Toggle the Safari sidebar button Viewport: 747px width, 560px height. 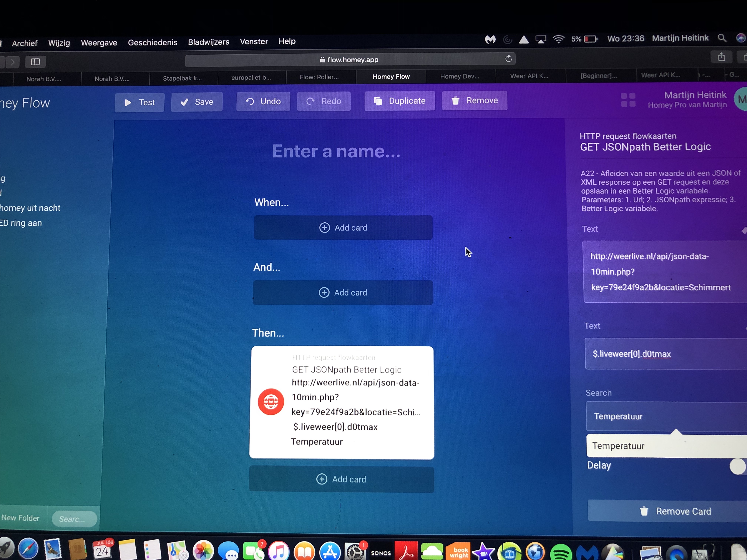[35, 62]
